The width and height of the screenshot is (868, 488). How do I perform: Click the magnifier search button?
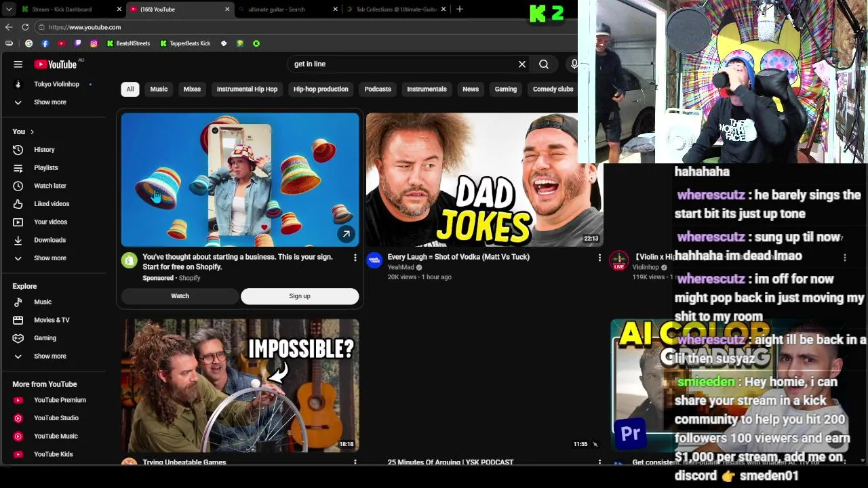click(544, 64)
